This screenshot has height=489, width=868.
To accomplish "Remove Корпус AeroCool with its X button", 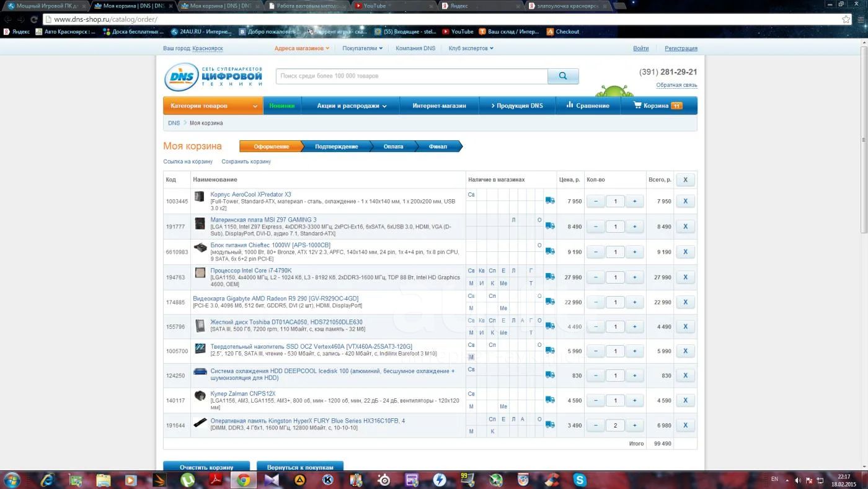I will point(685,201).
